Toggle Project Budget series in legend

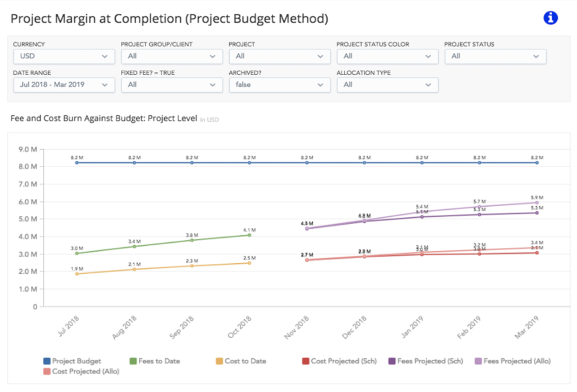(x=72, y=361)
